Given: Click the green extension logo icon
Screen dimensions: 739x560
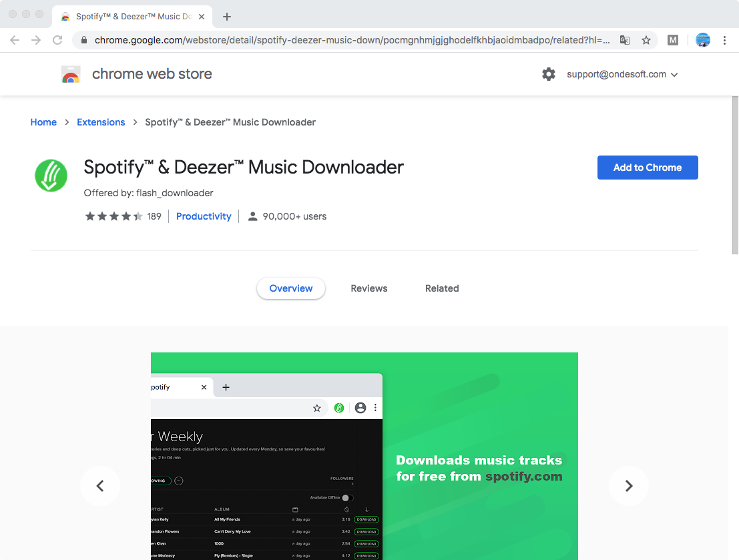Looking at the screenshot, I should [51, 176].
